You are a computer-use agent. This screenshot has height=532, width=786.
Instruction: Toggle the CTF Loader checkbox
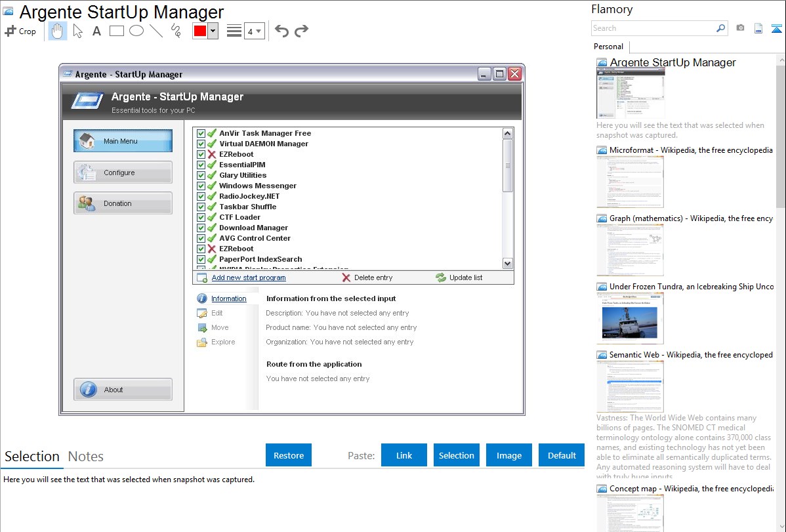click(x=201, y=218)
